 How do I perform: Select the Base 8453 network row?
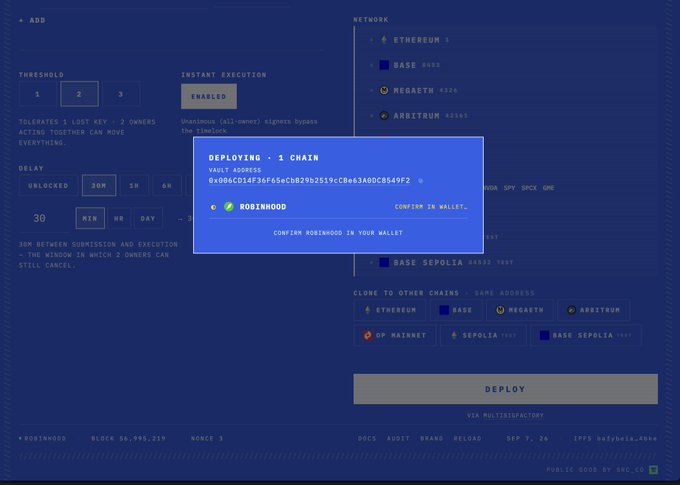[x=507, y=65]
